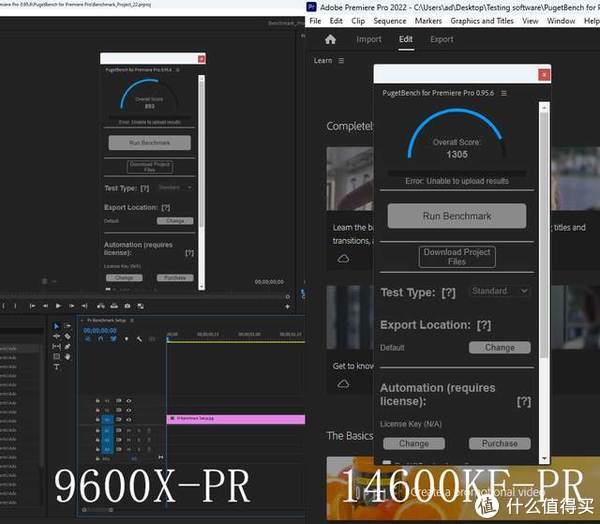Select the Ripple Edit tool
The image size is (600, 524).
pos(56,336)
